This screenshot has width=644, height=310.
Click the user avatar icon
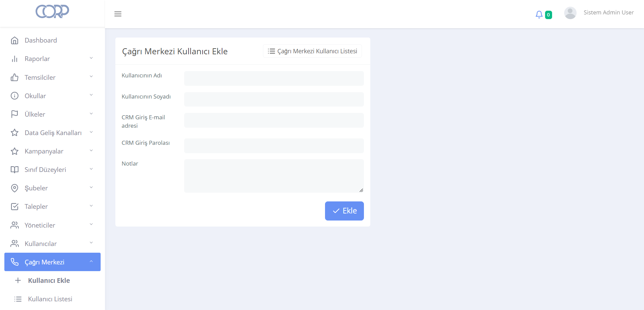coord(570,13)
